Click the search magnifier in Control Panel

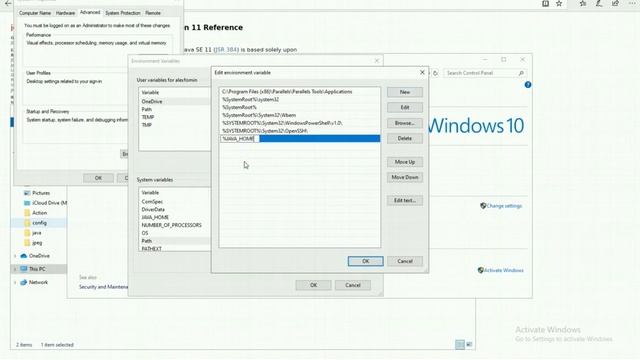tap(521, 73)
